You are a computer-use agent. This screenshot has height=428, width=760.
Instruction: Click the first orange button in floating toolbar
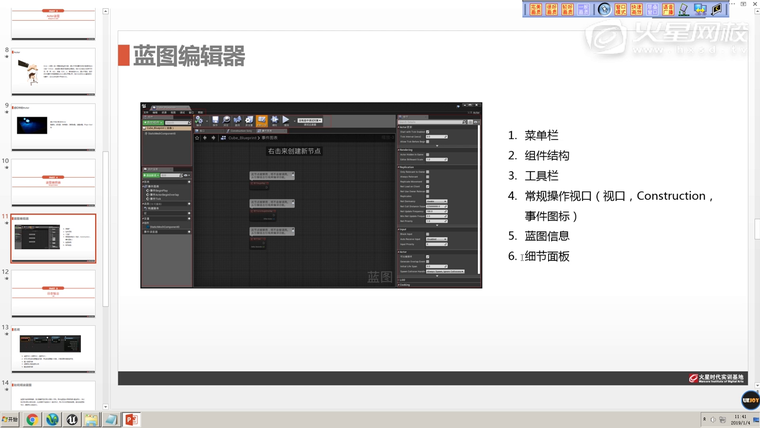point(535,9)
